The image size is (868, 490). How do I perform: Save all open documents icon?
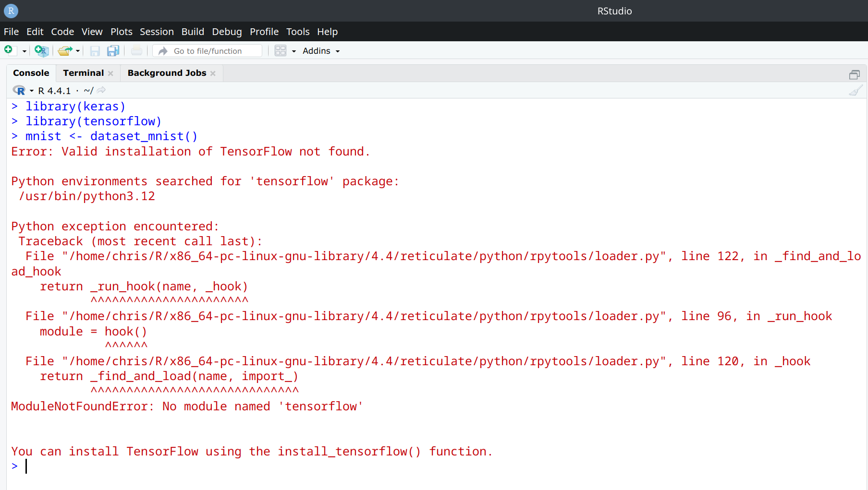point(113,50)
